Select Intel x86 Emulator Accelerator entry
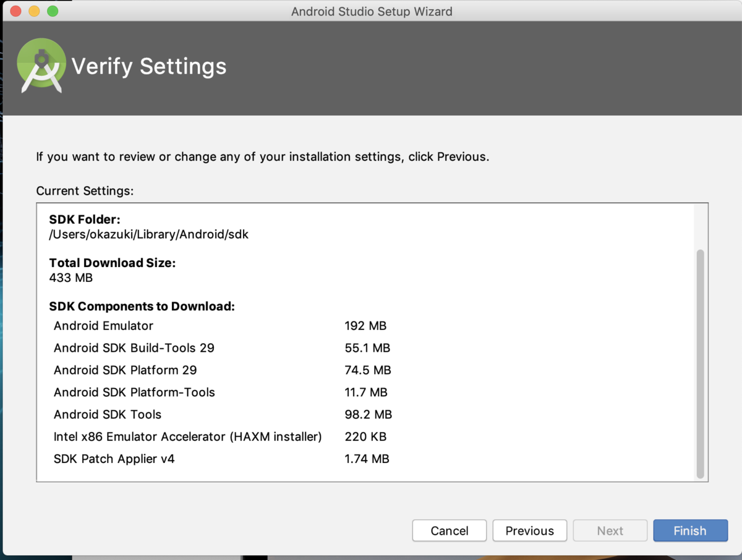The height and width of the screenshot is (560, 742). tap(223, 437)
